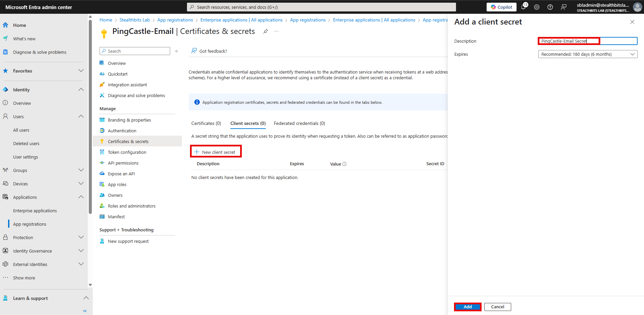The image size is (644, 315).
Task: Click the info icon beside Value column
Action: point(344,164)
